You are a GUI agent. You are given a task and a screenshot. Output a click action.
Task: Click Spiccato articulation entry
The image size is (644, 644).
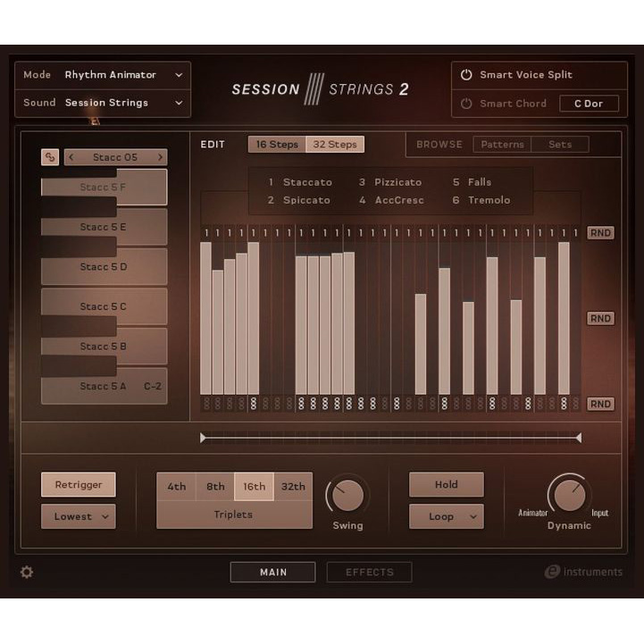click(x=299, y=200)
